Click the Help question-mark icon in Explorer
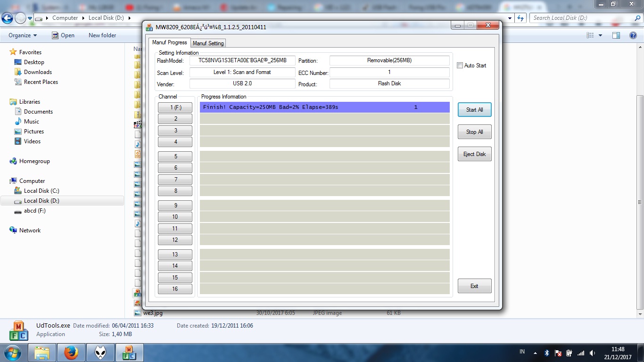The width and height of the screenshot is (644, 362). click(x=633, y=35)
